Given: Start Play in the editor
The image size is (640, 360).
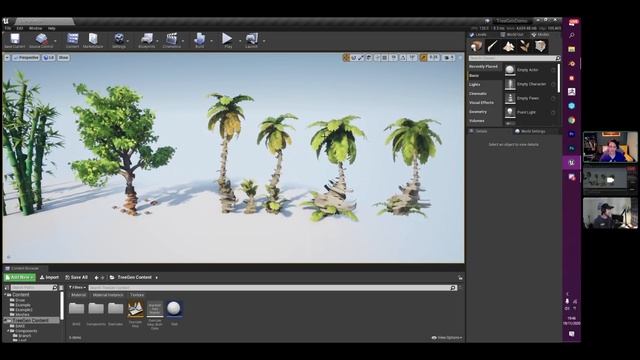Looking at the screenshot, I should (227, 39).
